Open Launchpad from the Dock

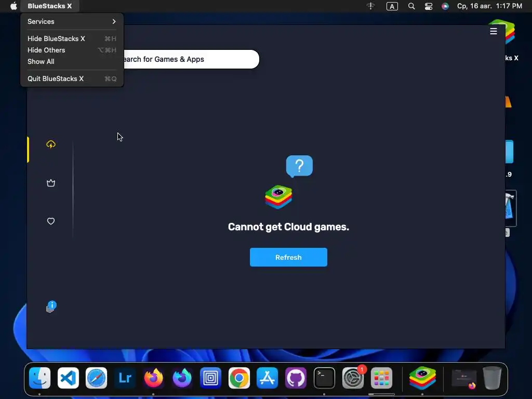coord(381,378)
